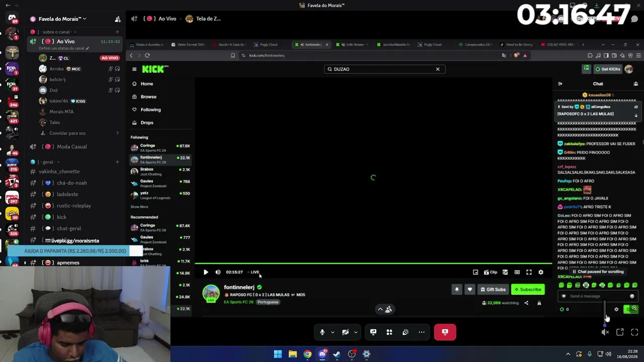Toggle follow heart for fontinnelerj
The width and height of the screenshot is (644, 362).
470,290
